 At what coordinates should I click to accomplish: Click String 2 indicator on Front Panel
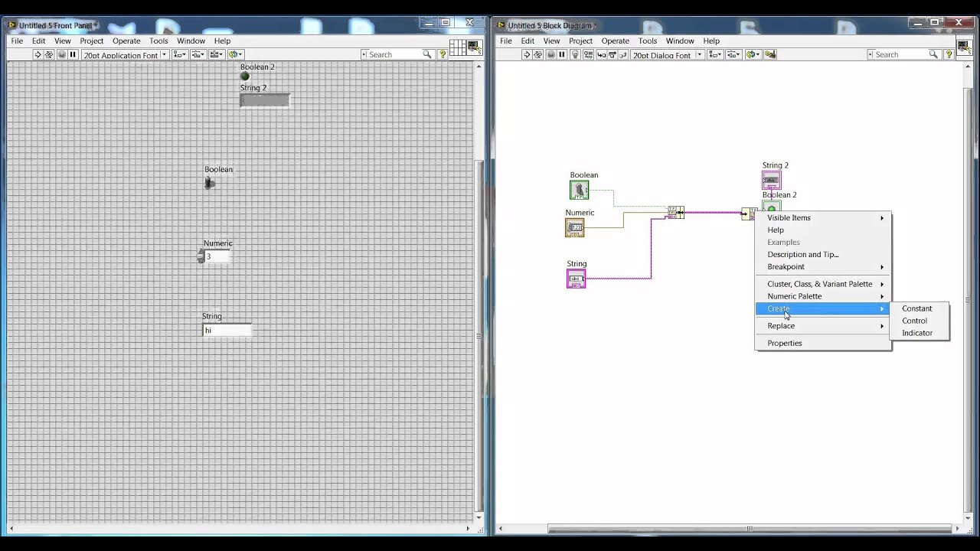(x=265, y=100)
